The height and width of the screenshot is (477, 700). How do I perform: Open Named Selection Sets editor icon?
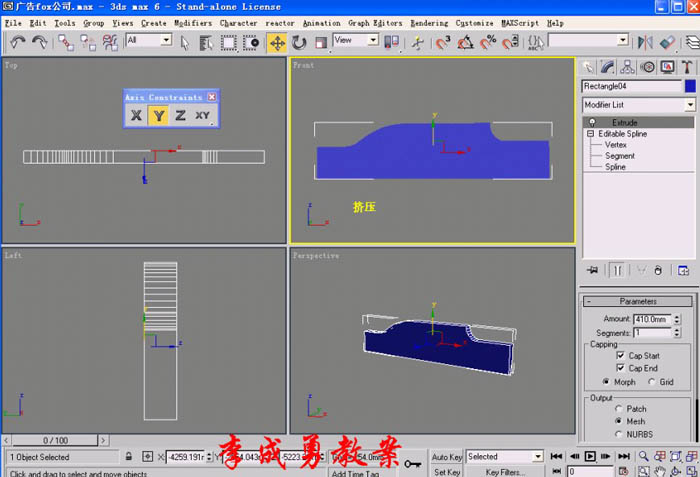[x=535, y=43]
